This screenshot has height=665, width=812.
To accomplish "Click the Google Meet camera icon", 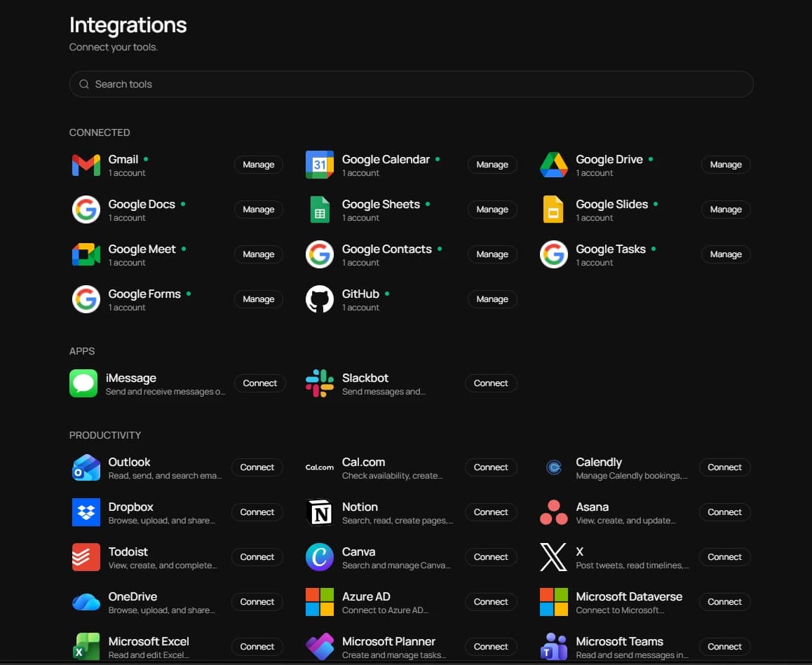I will tap(86, 254).
